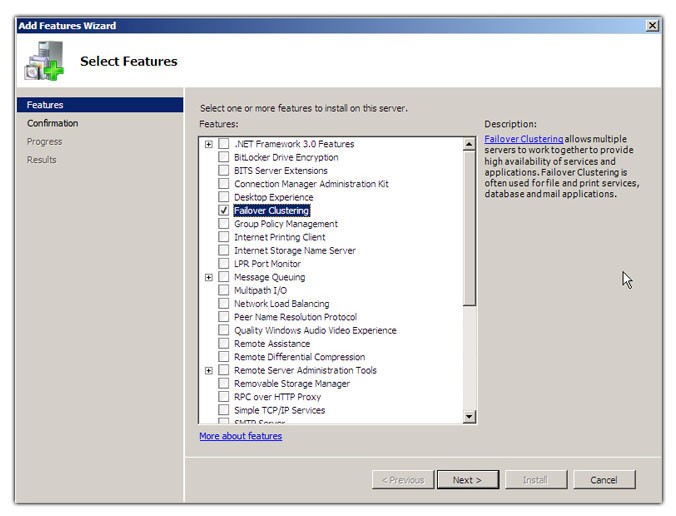
Task: Enable the Desktop Experience checkbox
Action: point(223,197)
